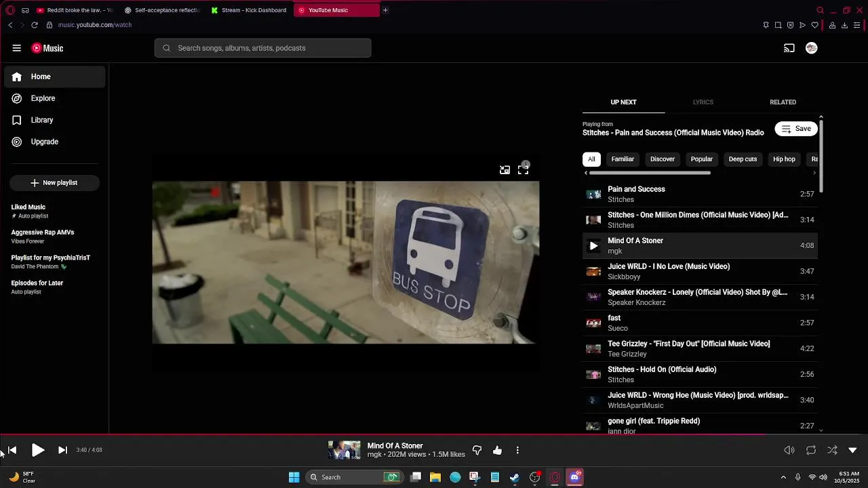Click the now-playing album thumbnail
Viewport: 868px width, 488px height.
click(x=344, y=450)
